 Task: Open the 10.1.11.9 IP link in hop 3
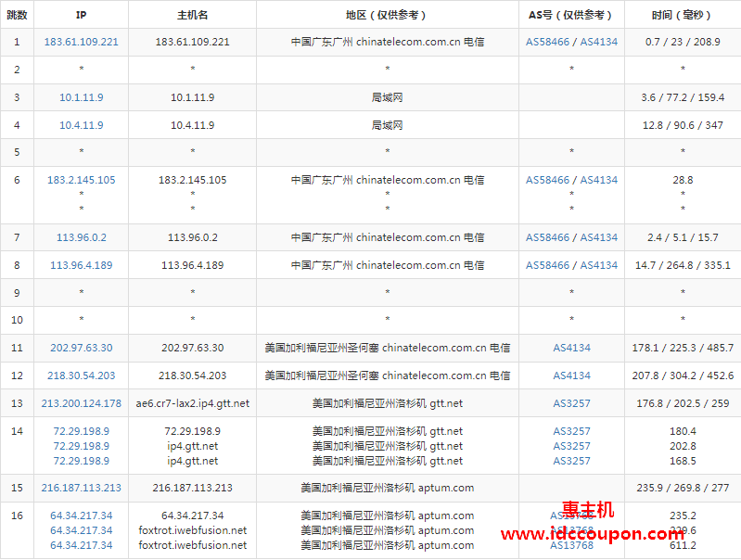point(82,97)
